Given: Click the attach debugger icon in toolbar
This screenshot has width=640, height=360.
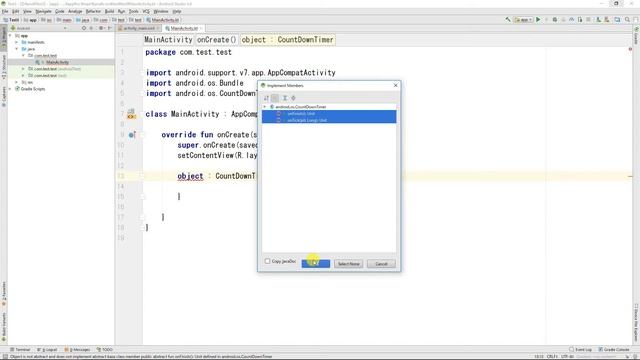Looking at the screenshot, I should coord(580,20).
